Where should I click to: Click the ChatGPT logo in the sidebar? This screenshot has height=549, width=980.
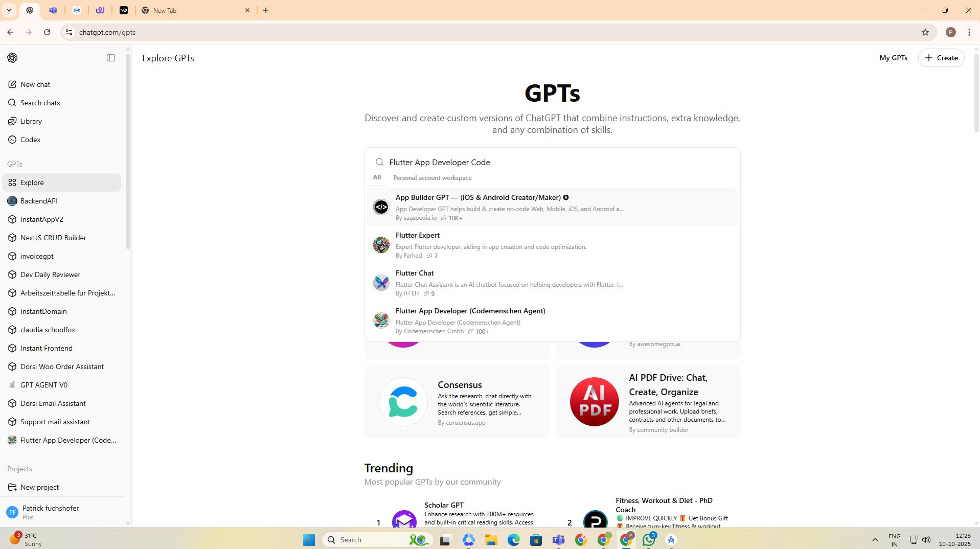pos(12,58)
